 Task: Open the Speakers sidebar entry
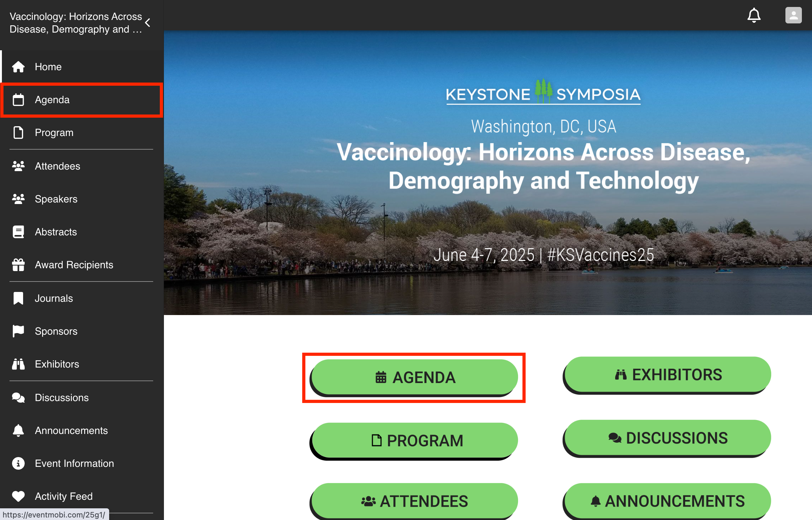82,199
